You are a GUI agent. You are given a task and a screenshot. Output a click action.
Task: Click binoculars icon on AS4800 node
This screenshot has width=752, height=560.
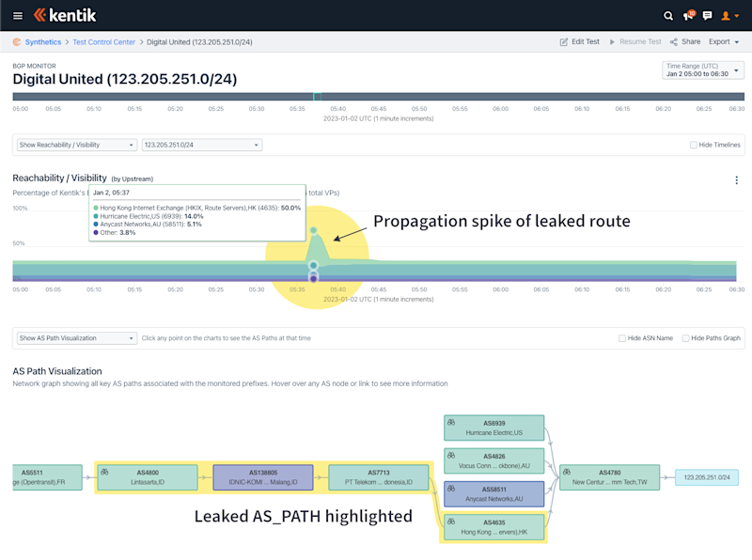[x=104, y=472]
